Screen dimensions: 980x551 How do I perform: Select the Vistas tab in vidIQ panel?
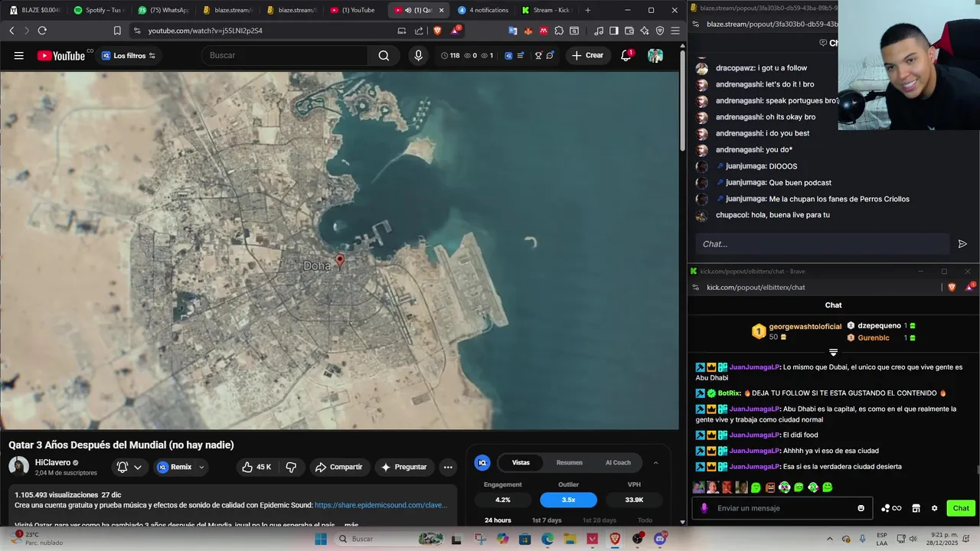coord(521,462)
